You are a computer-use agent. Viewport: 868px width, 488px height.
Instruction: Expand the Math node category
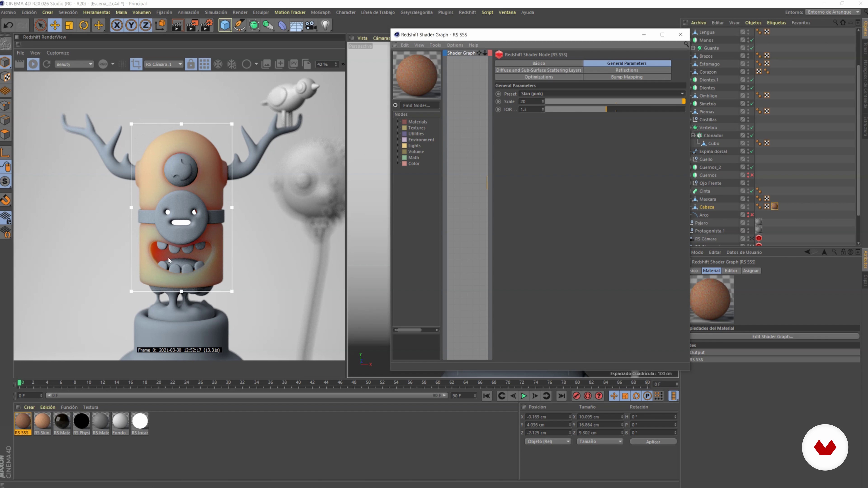pos(398,158)
